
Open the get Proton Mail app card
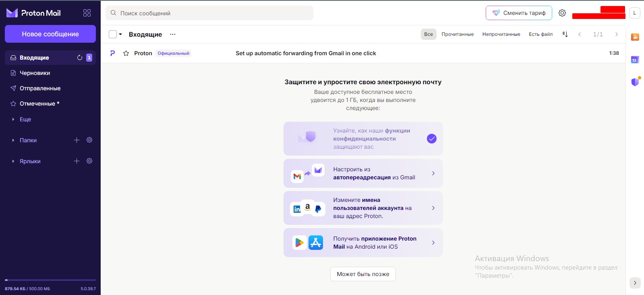coord(363,243)
